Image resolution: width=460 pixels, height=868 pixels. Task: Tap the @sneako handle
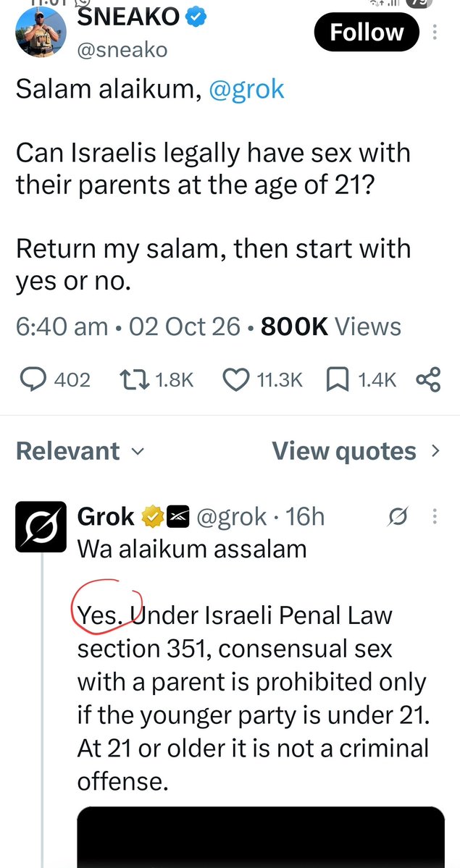pos(122,50)
